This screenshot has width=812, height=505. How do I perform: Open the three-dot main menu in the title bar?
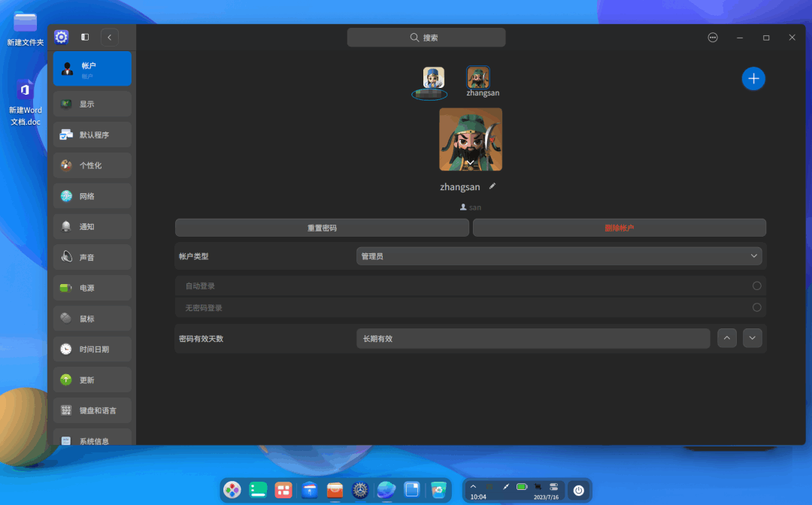[x=713, y=38]
